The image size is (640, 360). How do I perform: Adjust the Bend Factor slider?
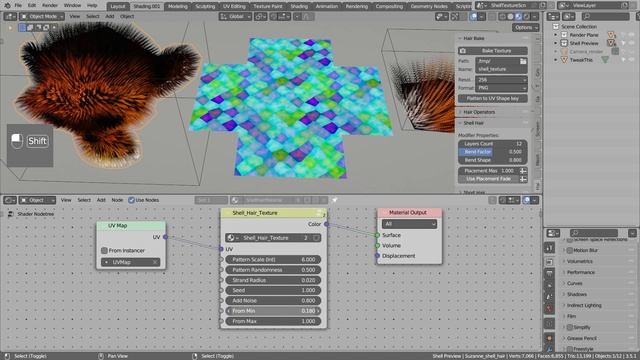pyautogui.click(x=493, y=152)
